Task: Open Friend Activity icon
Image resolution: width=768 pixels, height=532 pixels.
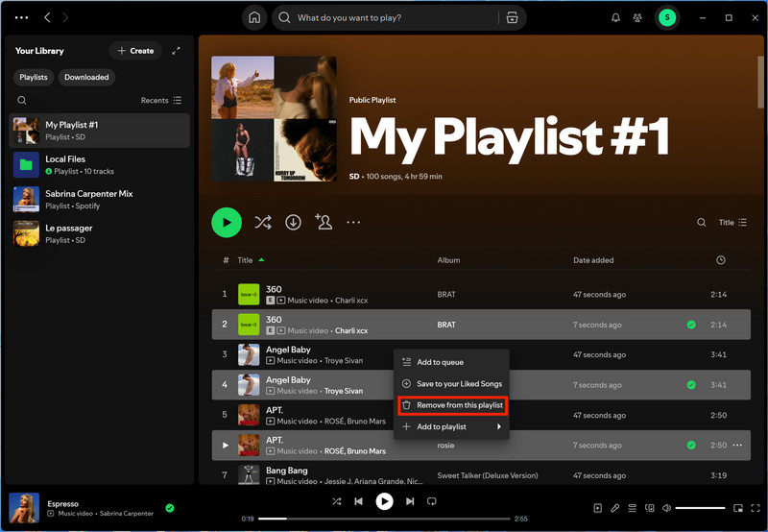Action: 637,17
